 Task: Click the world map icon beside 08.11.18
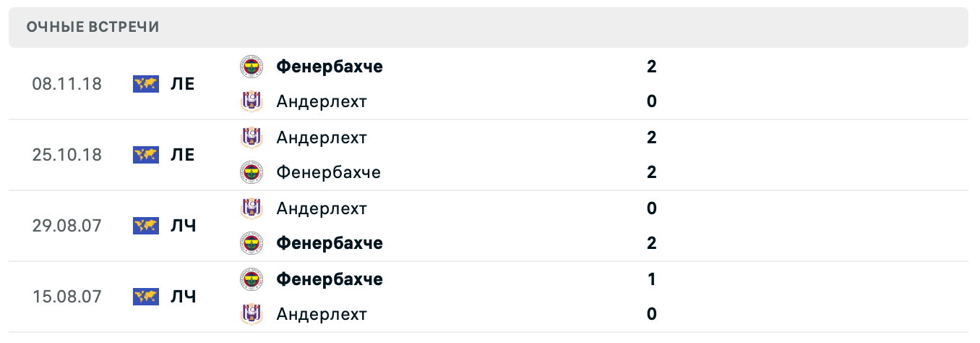pos(146,84)
